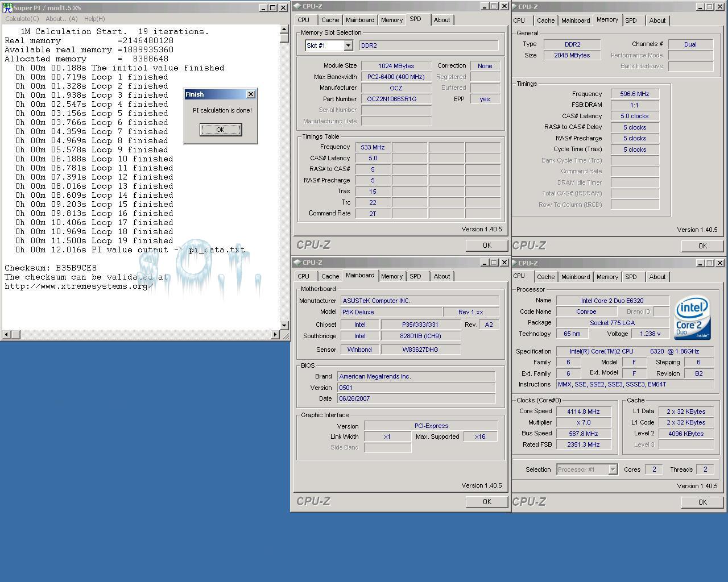Click OK in SPD CPU-Z window
The height and width of the screenshot is (582, 728).
pyautogui.click(x=487, y=245)
